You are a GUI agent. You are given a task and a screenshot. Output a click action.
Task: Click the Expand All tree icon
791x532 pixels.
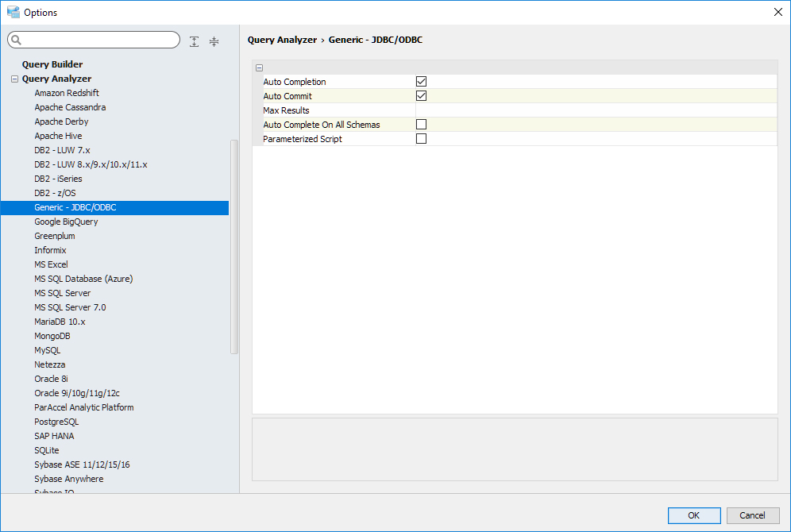pos(195,41)
